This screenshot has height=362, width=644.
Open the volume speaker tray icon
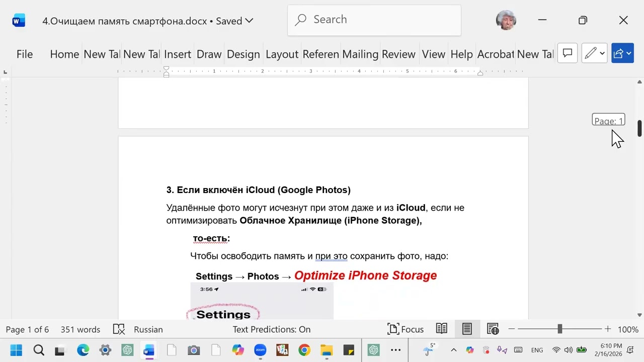point(569,350)
